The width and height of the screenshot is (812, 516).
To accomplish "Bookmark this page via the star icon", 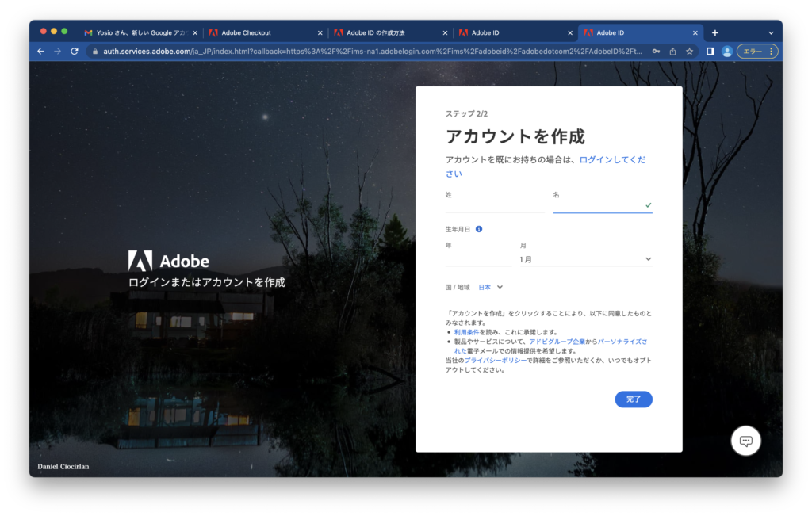I will tap(690, 51).
